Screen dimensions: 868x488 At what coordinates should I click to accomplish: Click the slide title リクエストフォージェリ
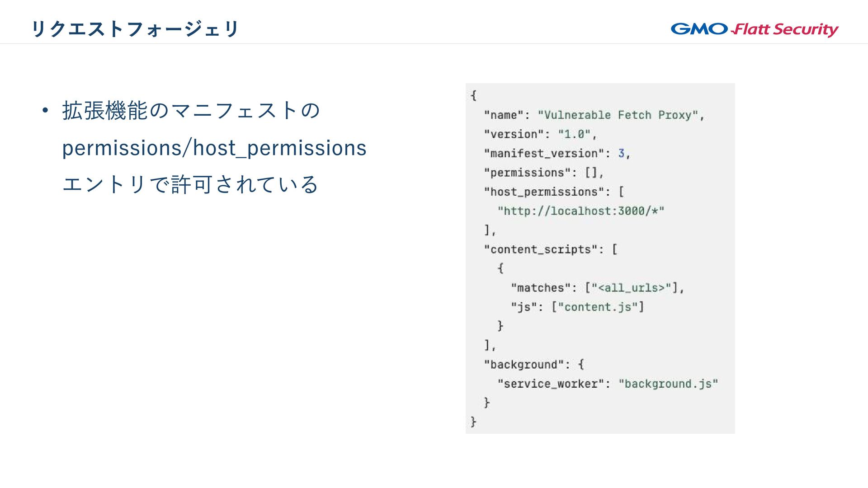(135, 29)
